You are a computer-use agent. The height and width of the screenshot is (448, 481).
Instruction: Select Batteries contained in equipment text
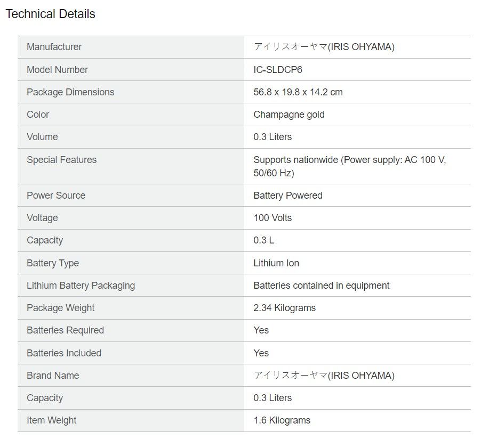[321, 286]
